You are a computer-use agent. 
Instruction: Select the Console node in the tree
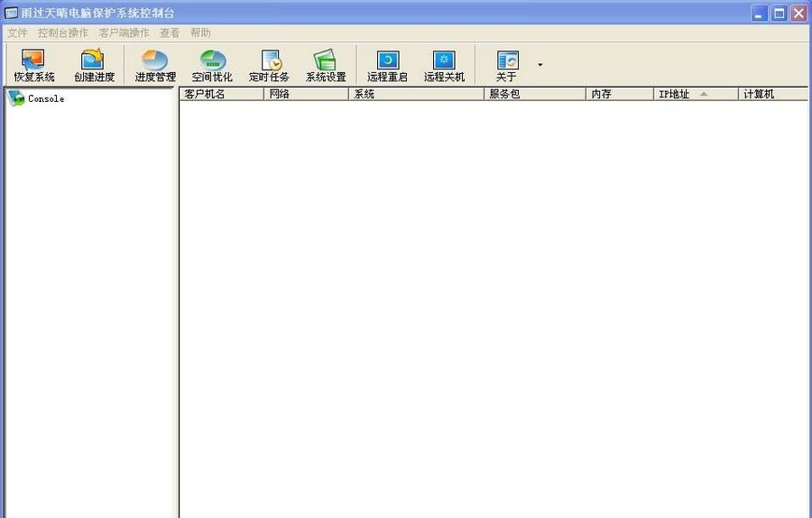(45, 98)
